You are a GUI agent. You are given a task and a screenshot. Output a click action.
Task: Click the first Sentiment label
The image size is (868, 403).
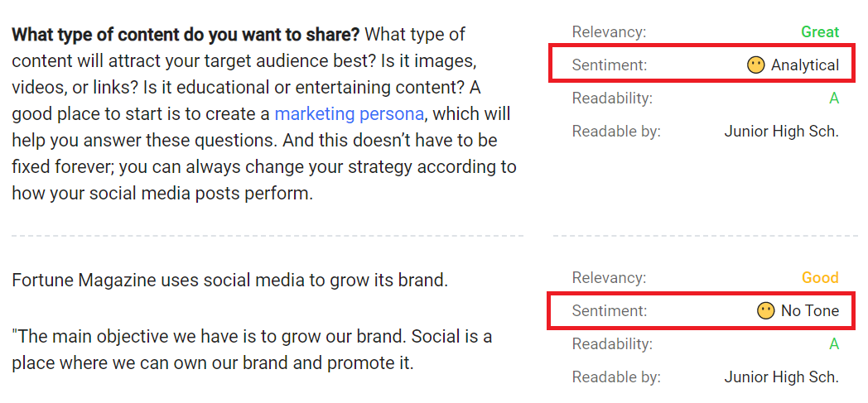[x=610, y=65]
